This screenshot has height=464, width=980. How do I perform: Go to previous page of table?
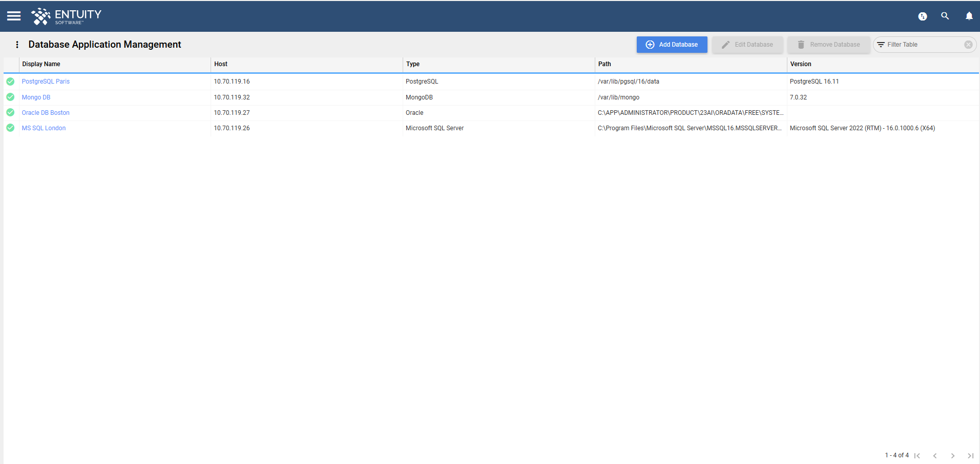pos(935,456)
